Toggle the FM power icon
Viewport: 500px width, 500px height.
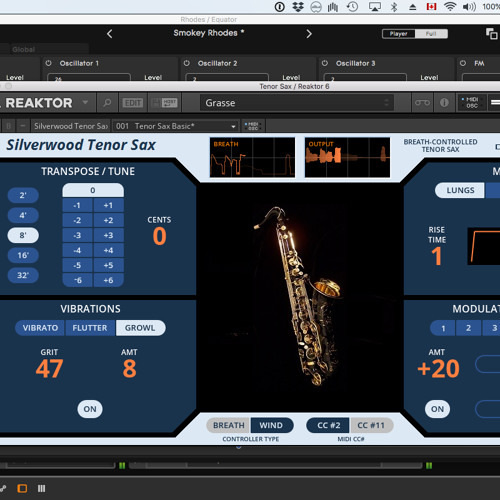coord(463,63)
